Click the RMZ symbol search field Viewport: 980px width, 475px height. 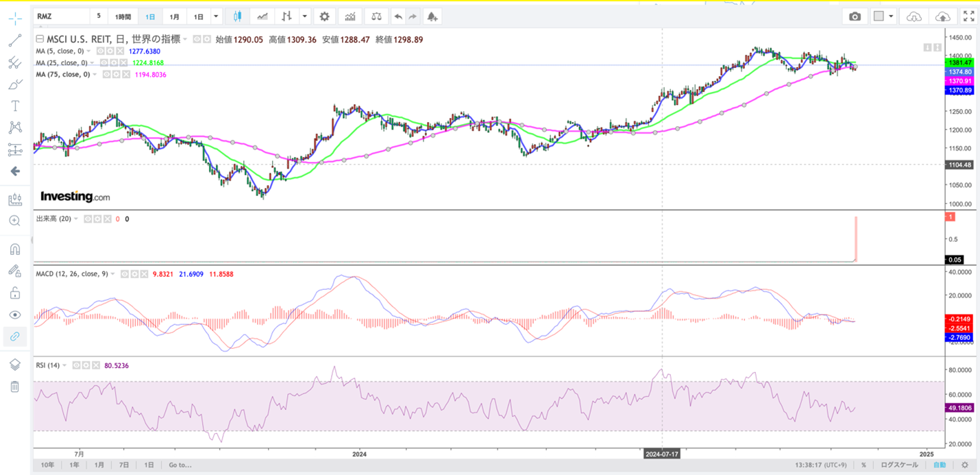pyautogui.click(x=62, y=16)
